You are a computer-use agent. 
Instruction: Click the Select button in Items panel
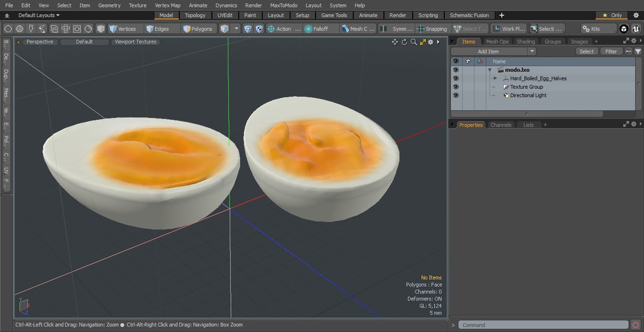tap(586, 51)
